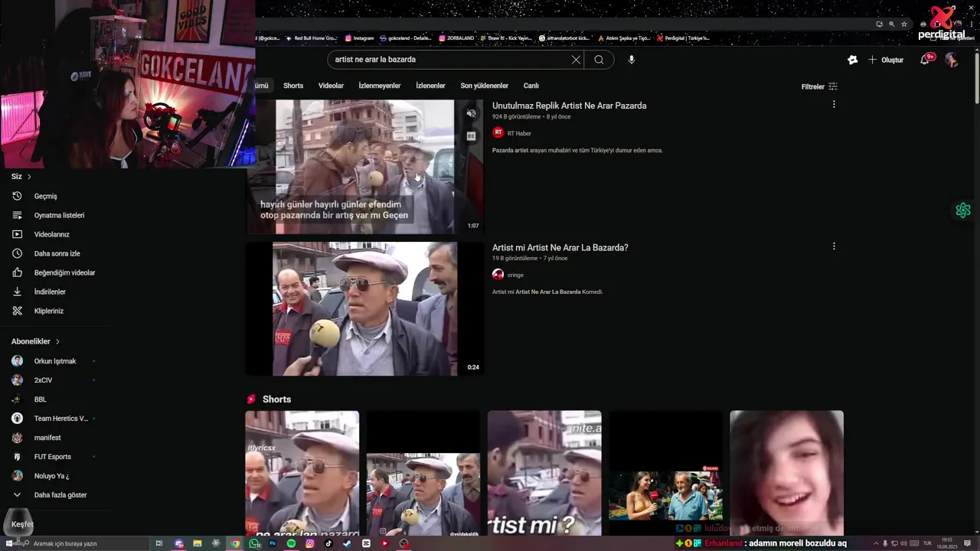980x551 pixels.
Task: Open first Shorts thumbnail with itlyricsx
Action: pyautogui.click(x=302, y=473)
